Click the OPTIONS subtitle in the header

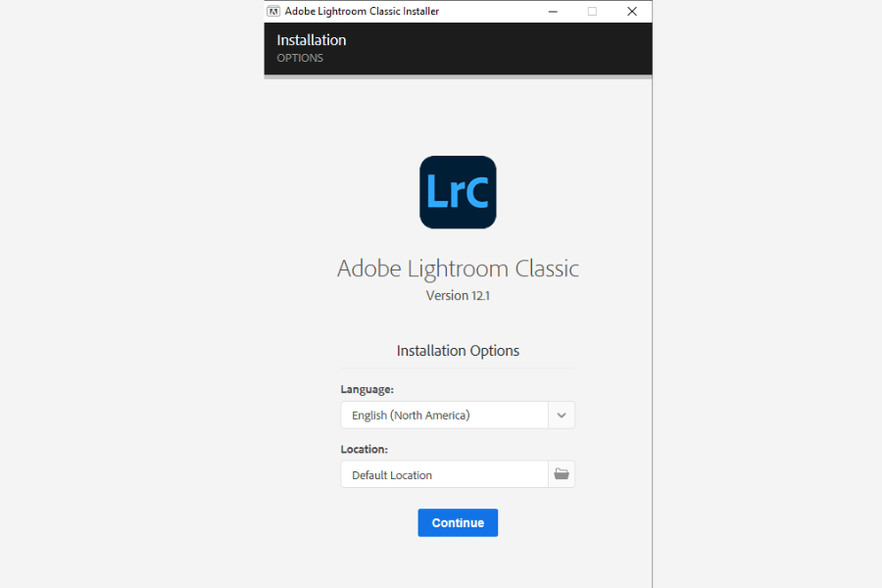pos(300,58)
